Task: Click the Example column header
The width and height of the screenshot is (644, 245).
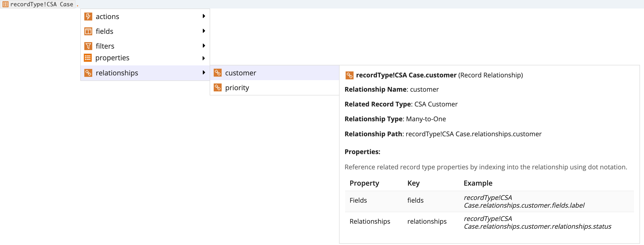Action: pyautogui.click(x=478, y=183)
